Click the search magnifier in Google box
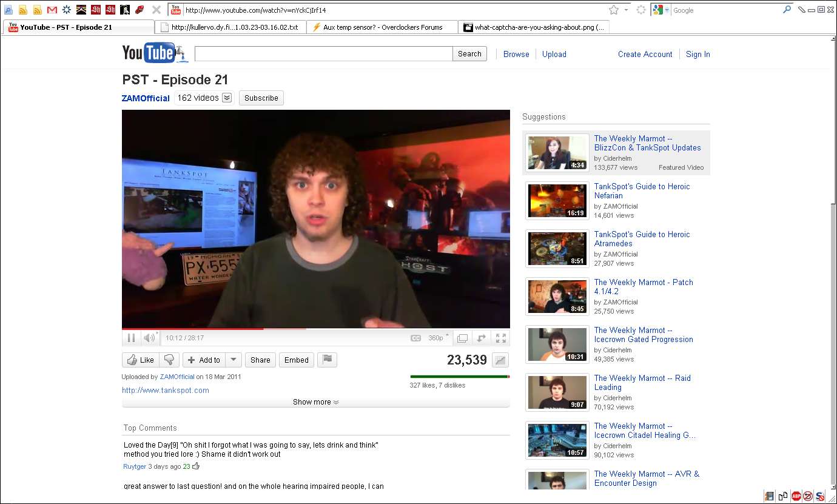Viewport: 837px width, 504px height. (787, 10)
